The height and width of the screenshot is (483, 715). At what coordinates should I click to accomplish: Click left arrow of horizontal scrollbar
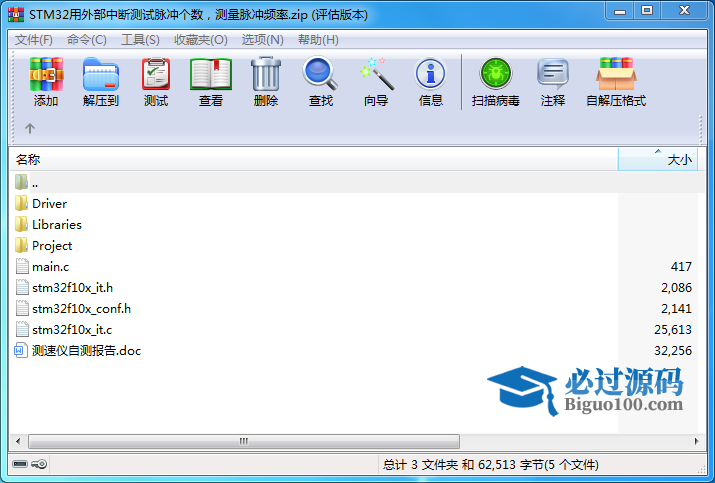coord(18,441)
